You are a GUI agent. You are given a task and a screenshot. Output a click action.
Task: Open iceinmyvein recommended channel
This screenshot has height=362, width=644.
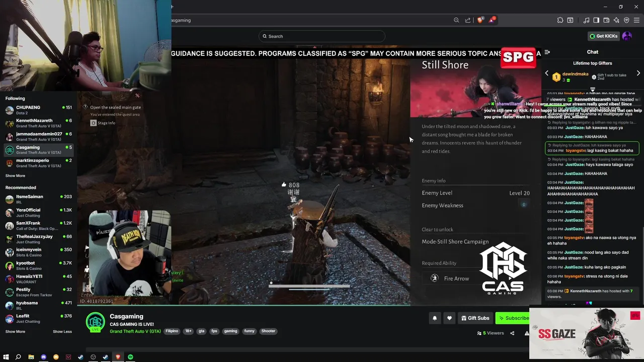[39, 252]
